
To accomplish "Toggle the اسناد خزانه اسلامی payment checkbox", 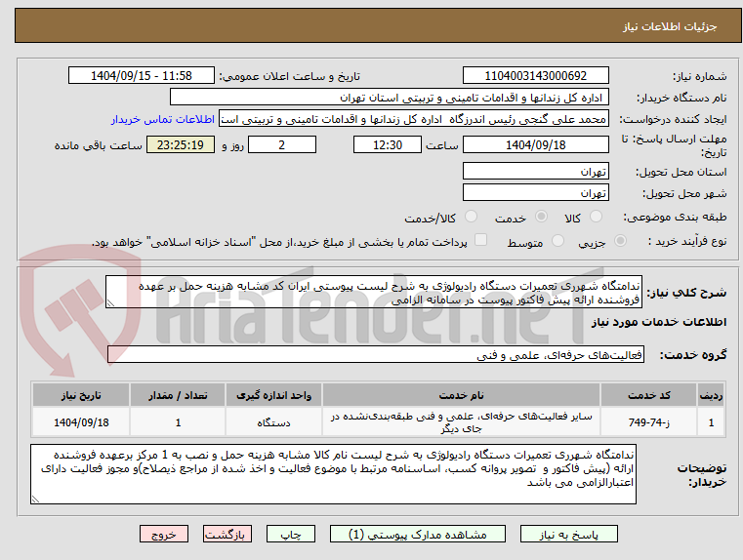I will [x=480, y=240].
